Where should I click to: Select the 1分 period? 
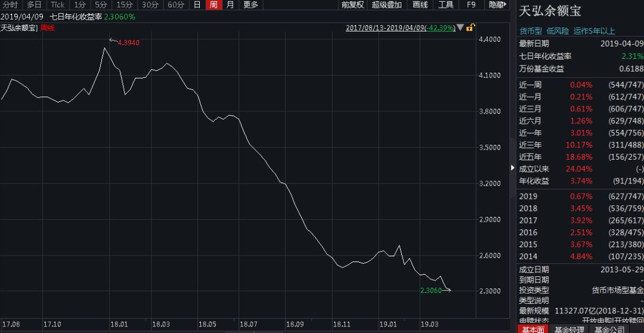80,5
